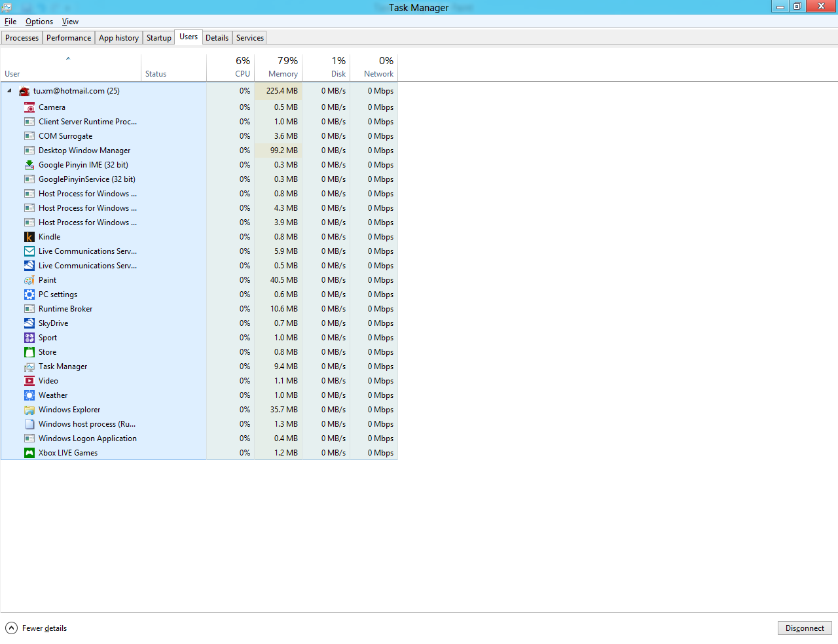Collapse the tu.xm@hotmail.com user tree
838x644 pixels.
[x=9, y=91]
